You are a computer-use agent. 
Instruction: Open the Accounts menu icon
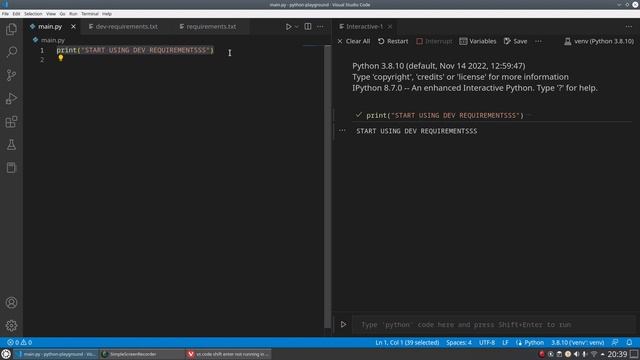click(x=11, y=302)
